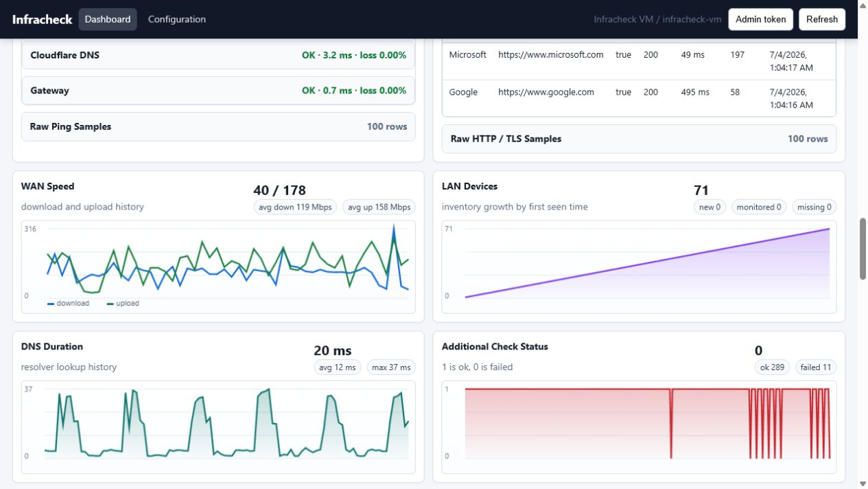Open the Dashboard tab

point(108,19)
